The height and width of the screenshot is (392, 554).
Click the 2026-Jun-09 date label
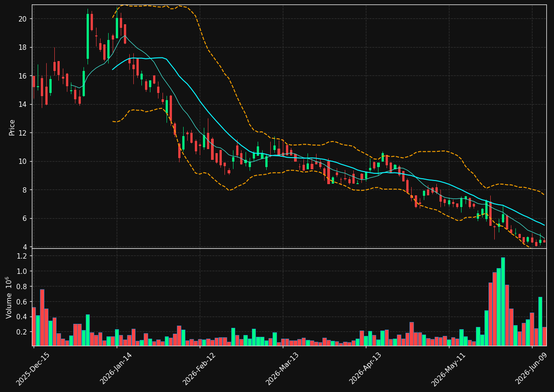pyautogui.click(x=532, y=369)
